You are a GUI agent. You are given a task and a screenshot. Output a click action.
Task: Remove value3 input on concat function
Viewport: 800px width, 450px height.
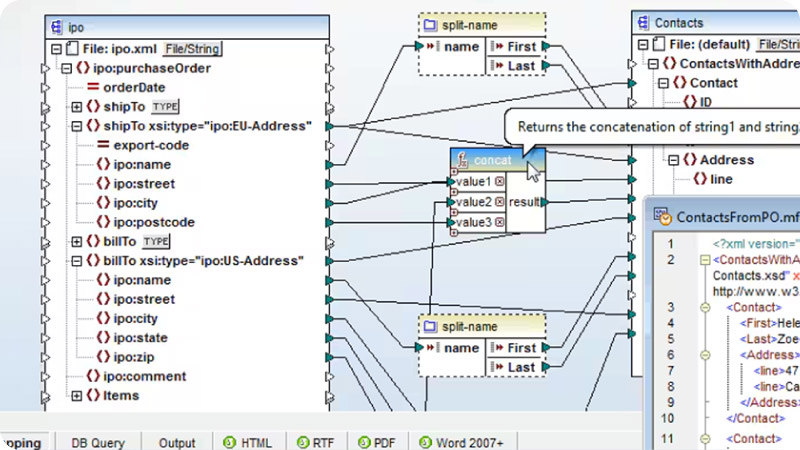pos(499,222)
